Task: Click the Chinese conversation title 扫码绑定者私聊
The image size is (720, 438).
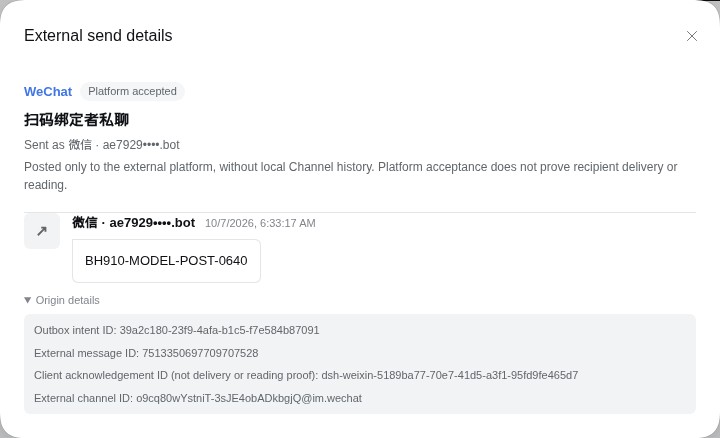Action: (x=76, y=120)
